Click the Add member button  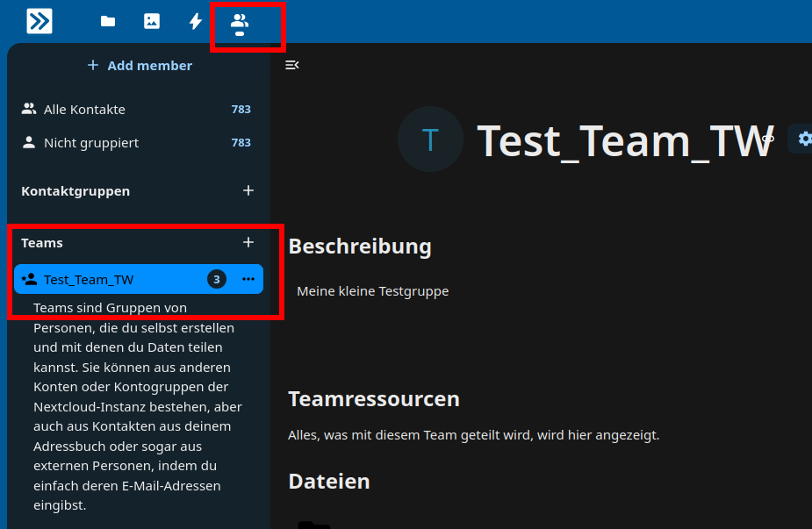tap(140, 66)
